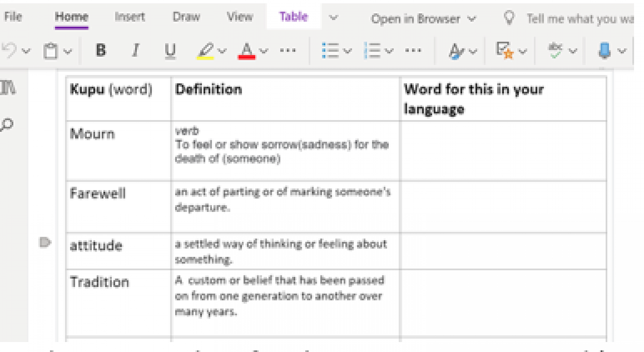Toggle bold formatting
The width and height of the screenshot is (644, 352).
pyautogui.click(x=101, y=50)
